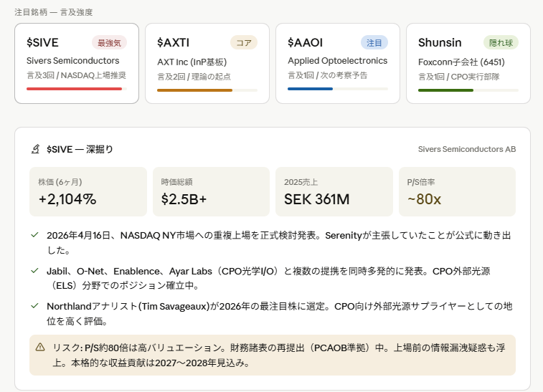Click the checkmark icon beside the Northland analyst bullet
The width and height of the screenshot is (543, 392).
pos(34,306)
